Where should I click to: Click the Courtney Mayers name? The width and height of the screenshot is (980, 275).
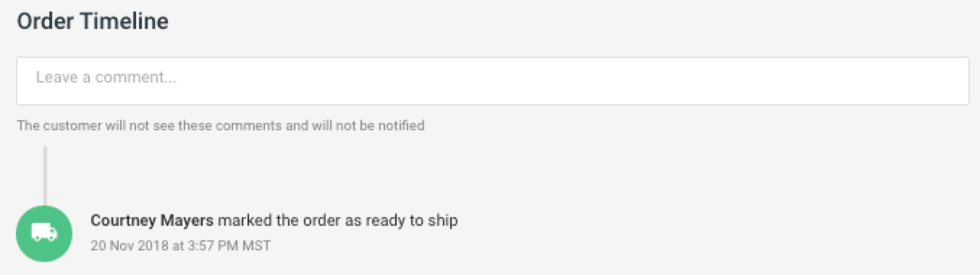coord(152,220)
